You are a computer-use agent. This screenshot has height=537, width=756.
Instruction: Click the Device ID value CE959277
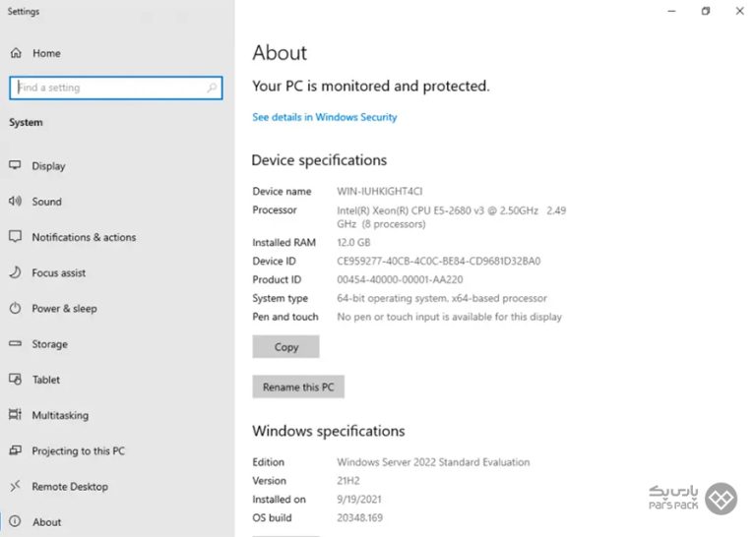click(438, 261)
